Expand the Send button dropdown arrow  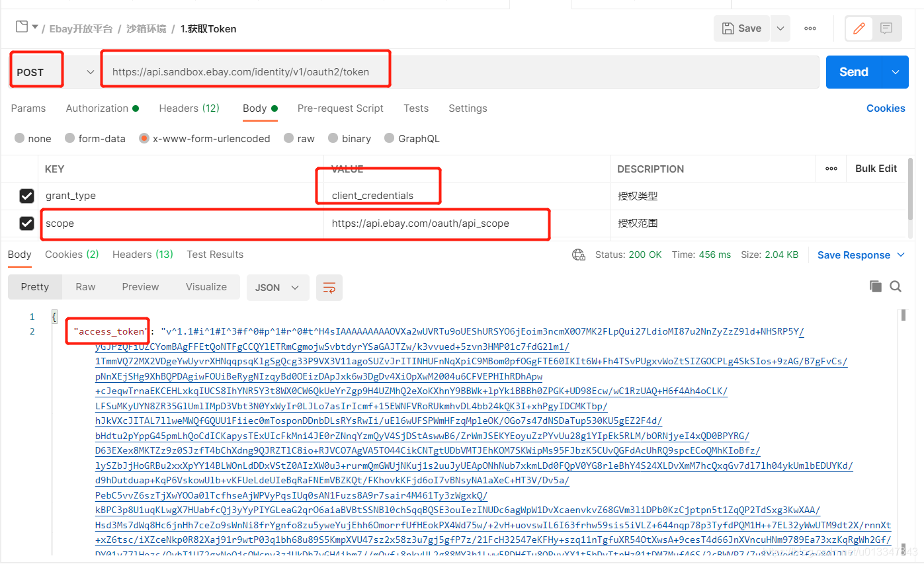pos(896,72)
